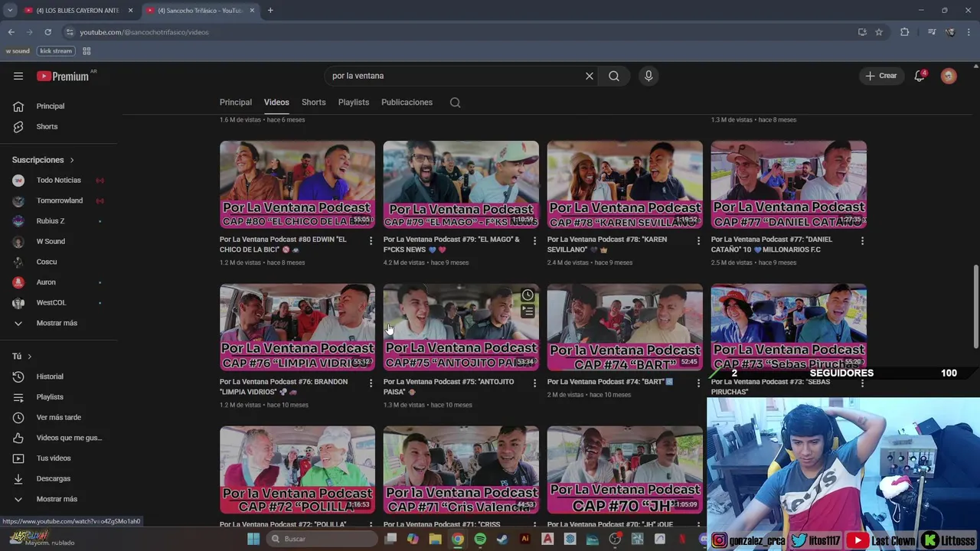Click the magnifier search button beside the search box
Image resolution: width=980 pixels, height=551 pixels.
(614, 76)
